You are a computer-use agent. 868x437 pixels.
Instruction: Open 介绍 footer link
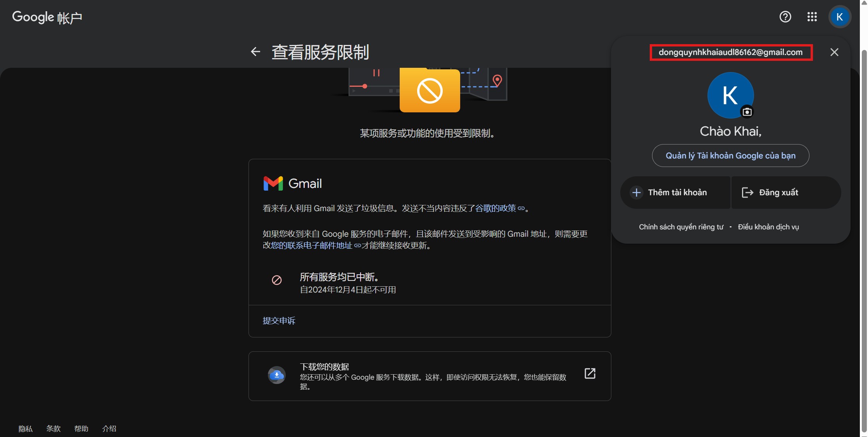pyautogui.click(x=109, y=429)
